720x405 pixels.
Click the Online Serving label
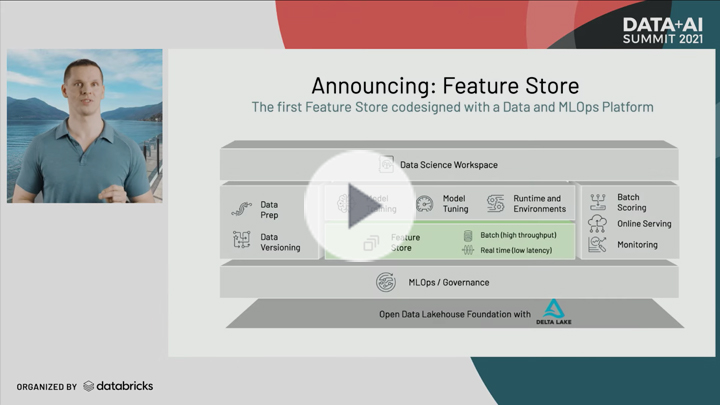click(x=644, y=224)
